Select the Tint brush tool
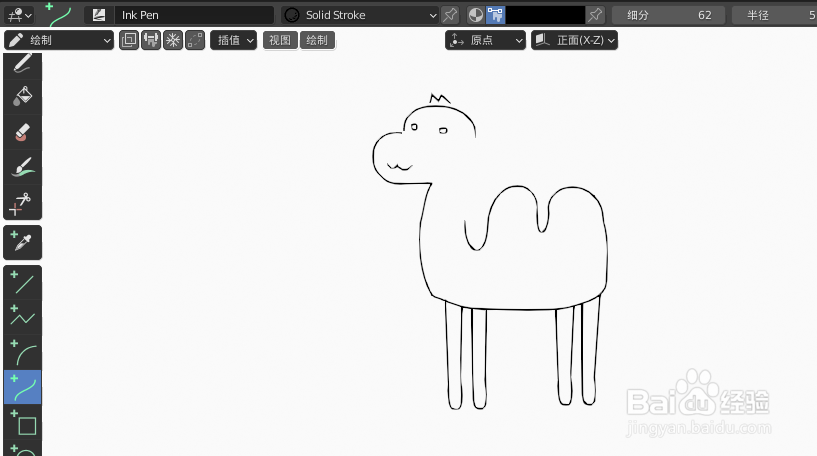This screenshot has width=817, height=456. click(x=22, y=167)
